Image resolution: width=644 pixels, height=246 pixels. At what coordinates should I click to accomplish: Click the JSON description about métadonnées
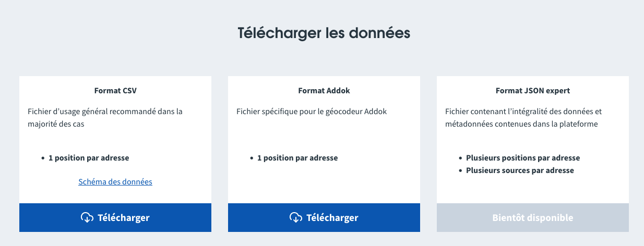click(x=523, y=118)
